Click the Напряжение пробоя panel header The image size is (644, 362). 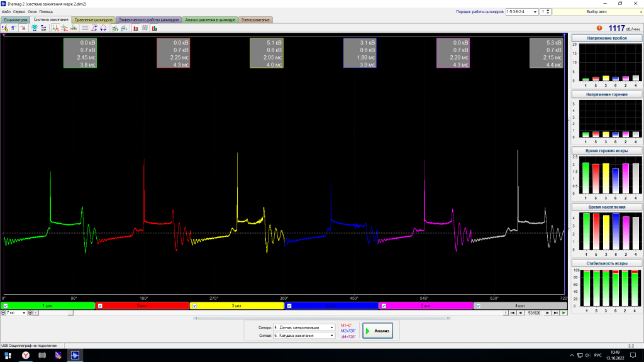607,38
